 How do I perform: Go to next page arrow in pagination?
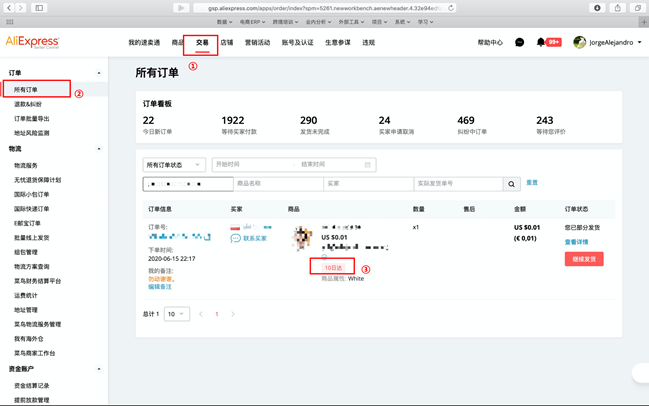point(233,314)
